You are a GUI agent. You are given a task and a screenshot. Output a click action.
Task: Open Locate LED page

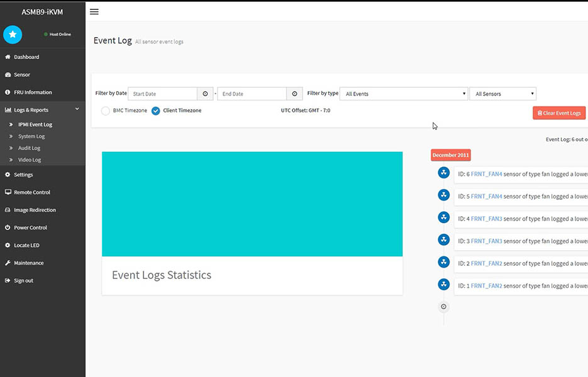(26, 245)
